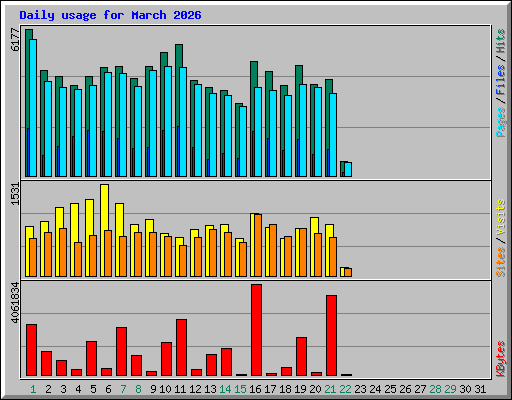Click the 'Files' legend label

pyautogui.click(x=501, y=79)
